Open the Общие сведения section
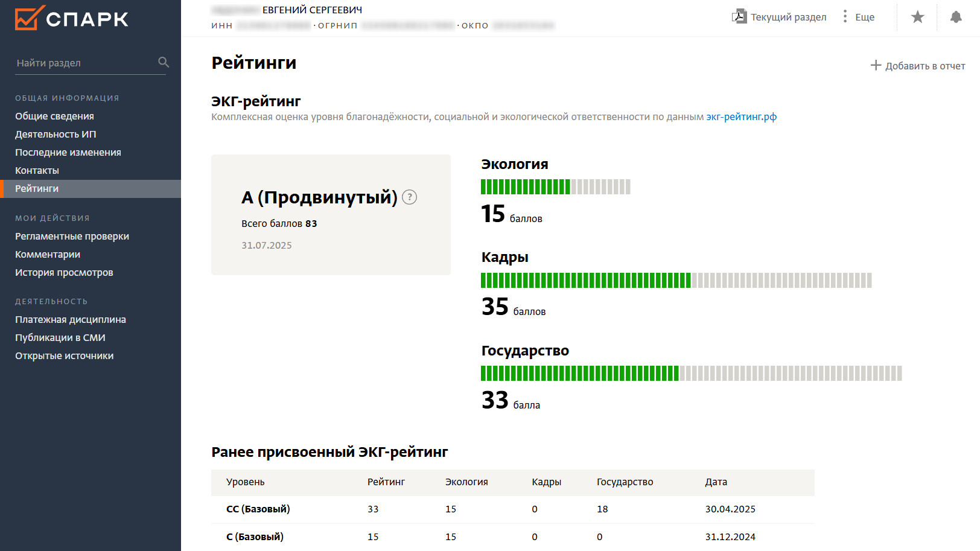The image size is (980, 551). (54, 116)
